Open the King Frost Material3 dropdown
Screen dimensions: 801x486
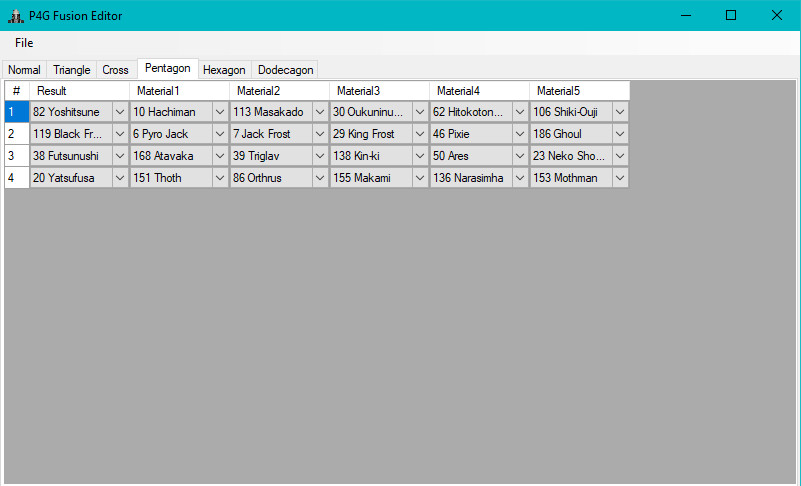[420, 134]
